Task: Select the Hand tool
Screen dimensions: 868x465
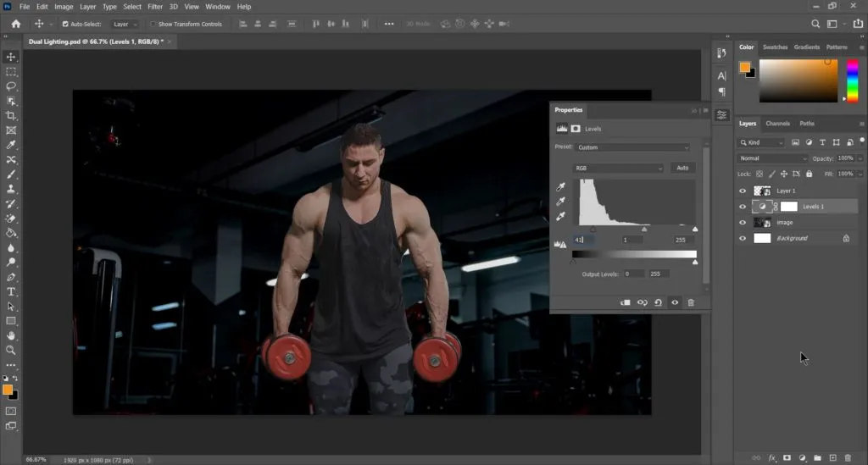Action: [11, 335]
